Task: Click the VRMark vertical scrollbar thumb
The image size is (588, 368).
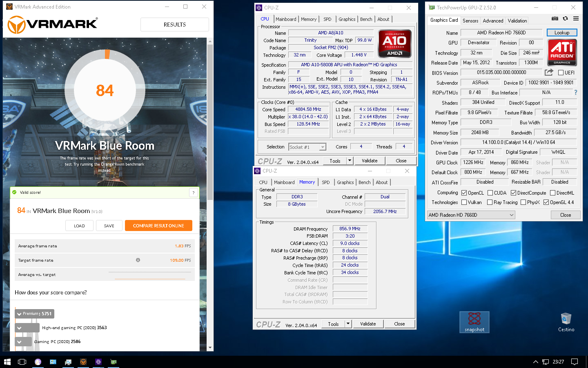Action: [210, 122]
